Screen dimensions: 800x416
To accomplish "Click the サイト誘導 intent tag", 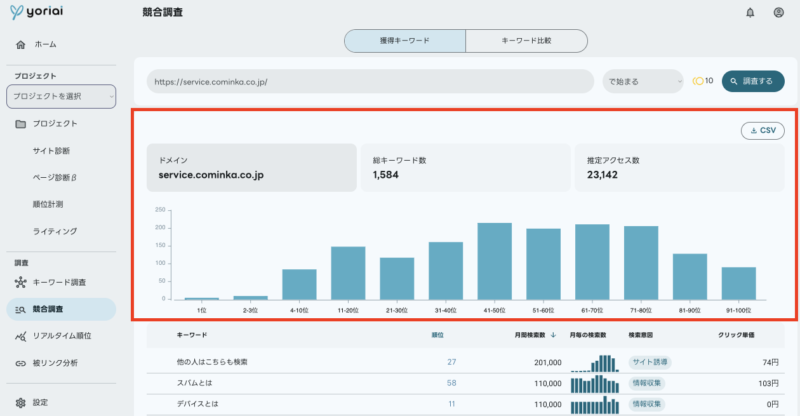I will click(650, 362).
